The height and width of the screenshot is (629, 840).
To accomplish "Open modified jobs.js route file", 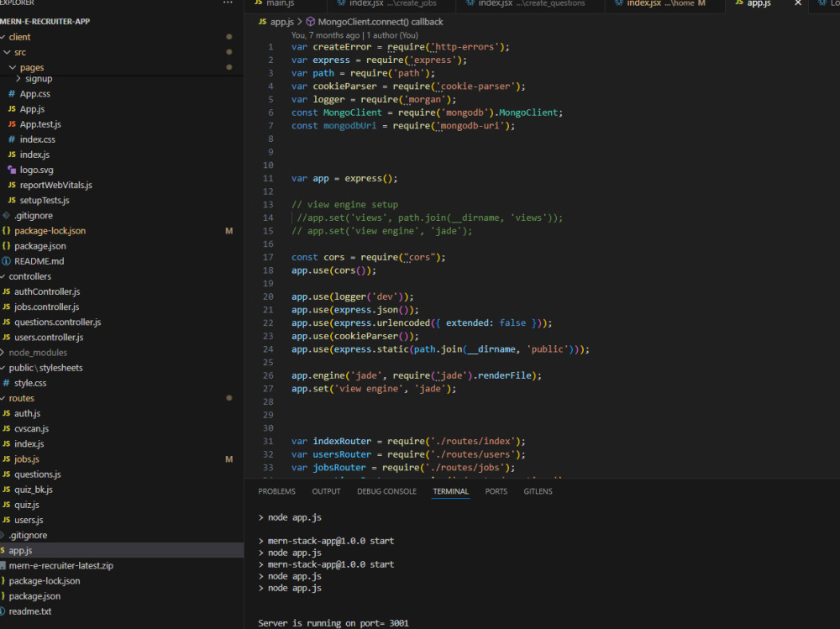I will click(27, 459).
